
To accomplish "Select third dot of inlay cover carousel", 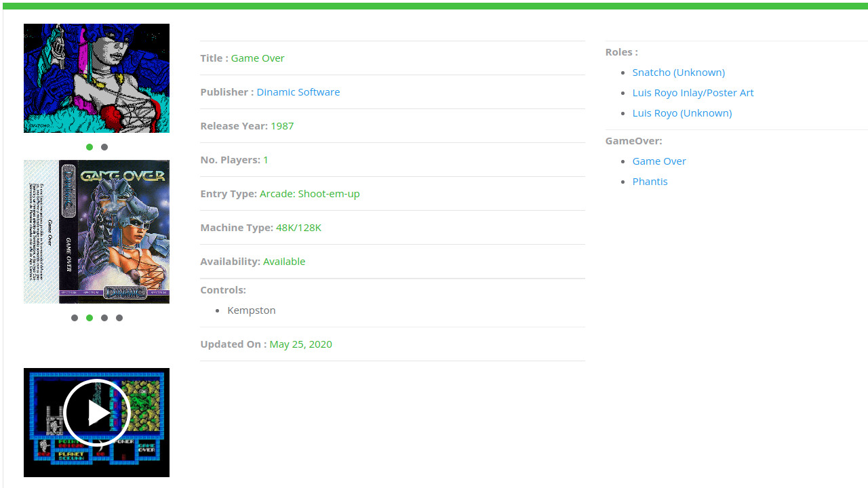I will tap(104, 318).
